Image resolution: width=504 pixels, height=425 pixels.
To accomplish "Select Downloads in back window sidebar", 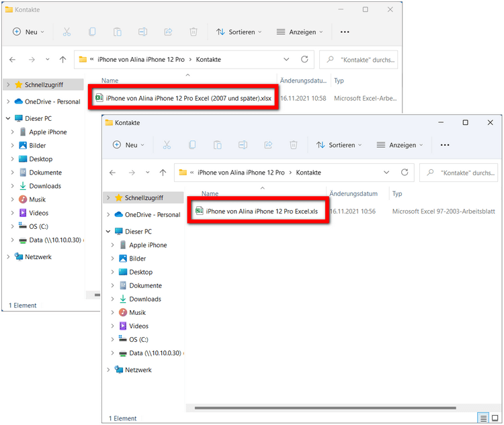I will coord(45,186).
